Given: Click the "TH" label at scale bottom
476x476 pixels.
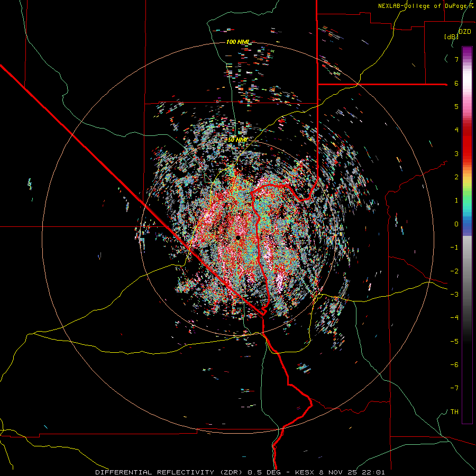Looking at the screenshot, I should point(454,412).
